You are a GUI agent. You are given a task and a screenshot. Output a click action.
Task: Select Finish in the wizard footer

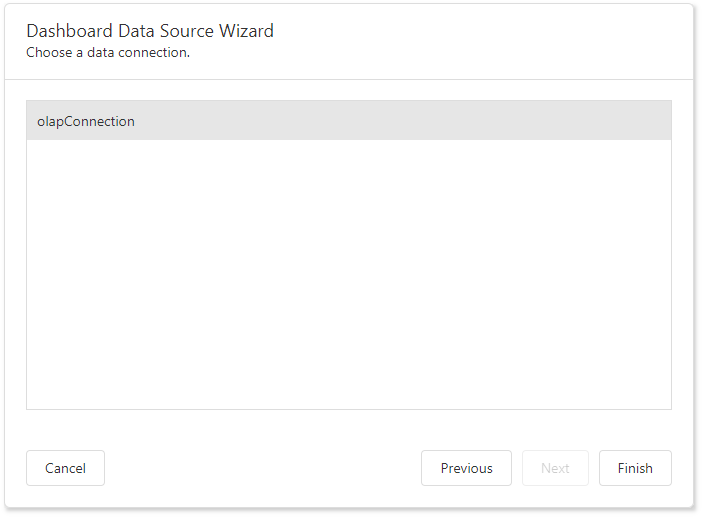635,468
